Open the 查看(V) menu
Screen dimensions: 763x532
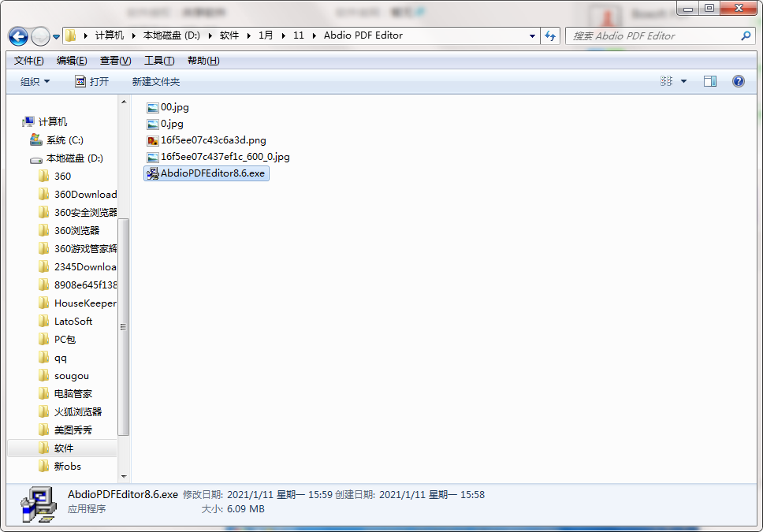click(x=114, y=60)
